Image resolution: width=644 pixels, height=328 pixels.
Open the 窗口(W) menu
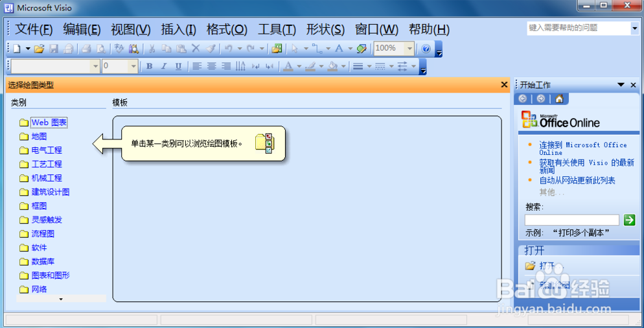[376, 29]
